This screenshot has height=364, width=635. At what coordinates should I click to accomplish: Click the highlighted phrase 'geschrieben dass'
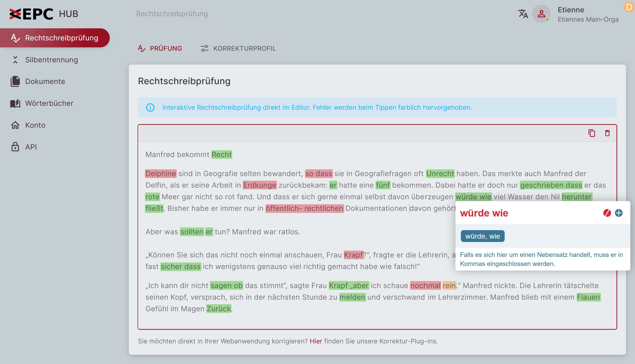point(551,185)
